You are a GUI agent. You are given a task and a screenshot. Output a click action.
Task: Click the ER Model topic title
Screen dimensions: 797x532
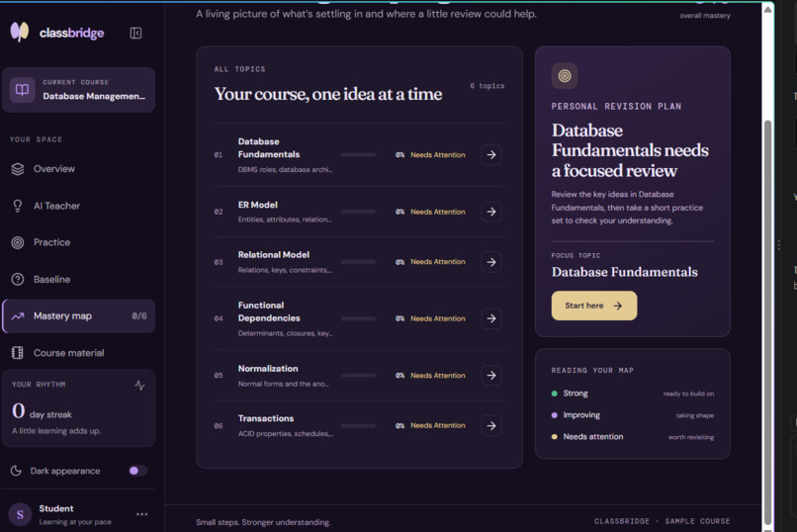(x=258, y=205)
